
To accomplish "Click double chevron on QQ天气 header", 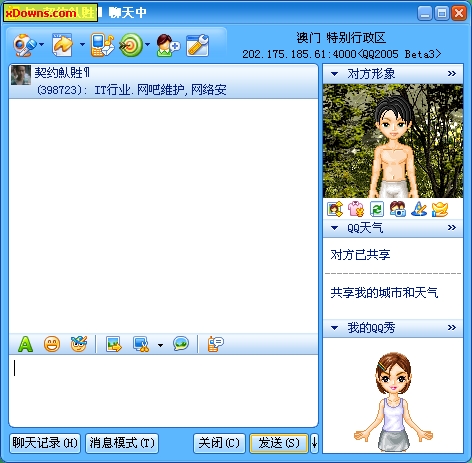I will (452, 228).
